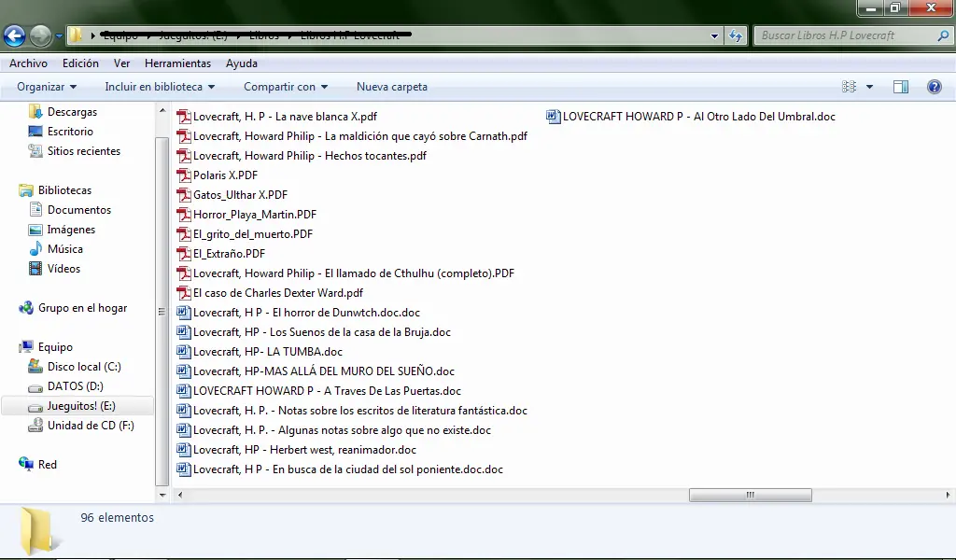Select Escritorio in navigation pane
The image size is (956, 560).
70,132
